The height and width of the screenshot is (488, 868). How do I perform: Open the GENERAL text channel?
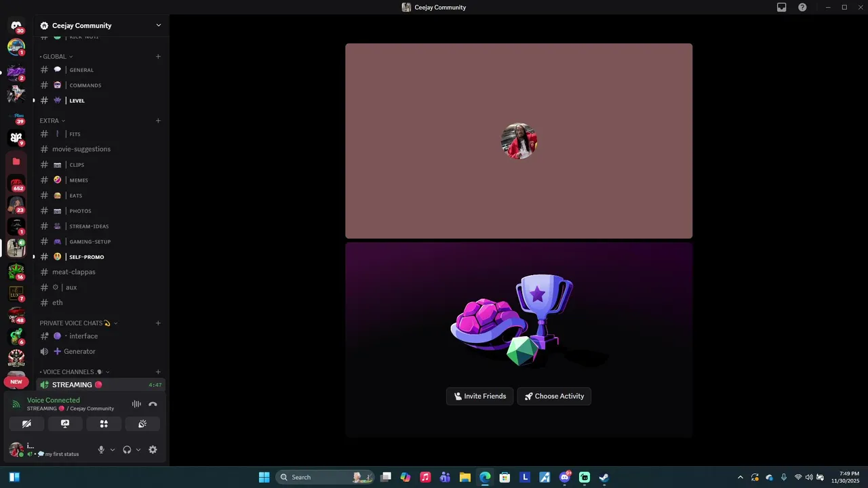101,70
